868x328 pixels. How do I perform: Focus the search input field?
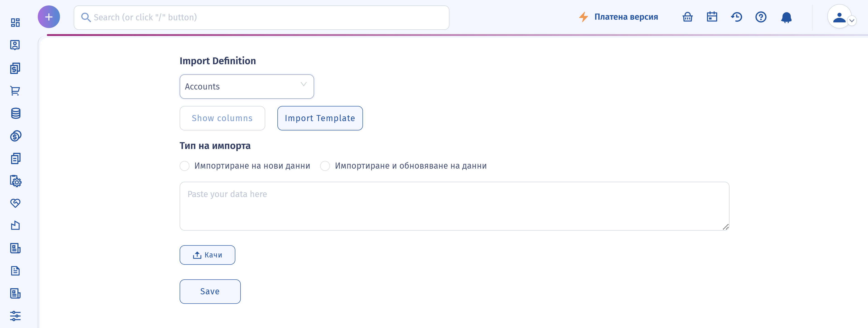pos(262,17)
